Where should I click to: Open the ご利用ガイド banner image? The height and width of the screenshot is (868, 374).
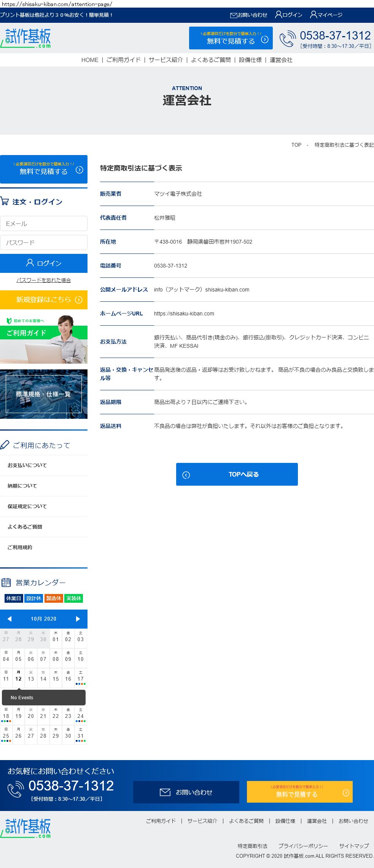(44, 339)
